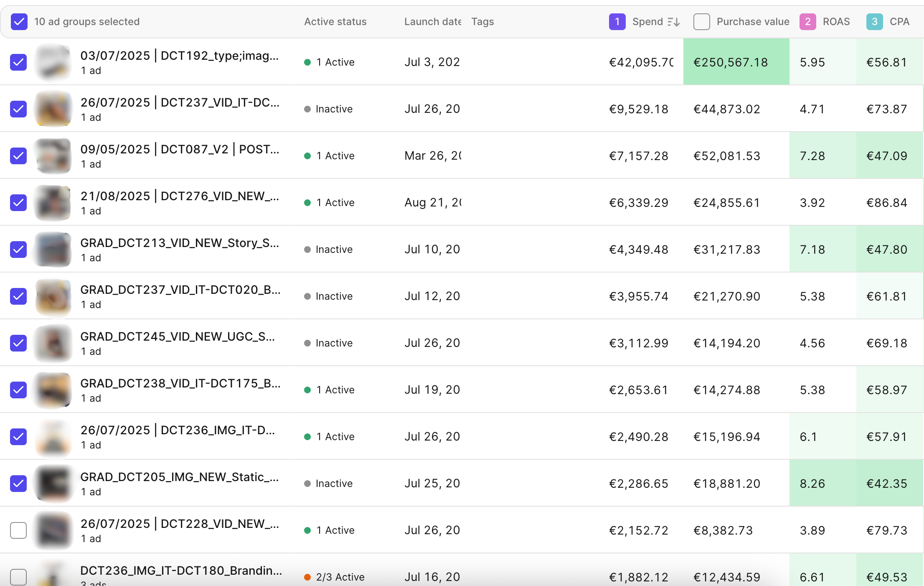Image resolution: width=924 pixels, height=586 pixels.
Task: Sort by the Active status column header
Action: [335, 22]
